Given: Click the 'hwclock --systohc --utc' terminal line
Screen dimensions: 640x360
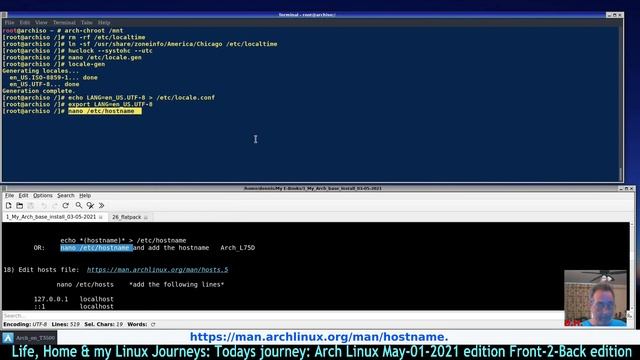Looking at the screenshot, I should [x=110, y=51].
